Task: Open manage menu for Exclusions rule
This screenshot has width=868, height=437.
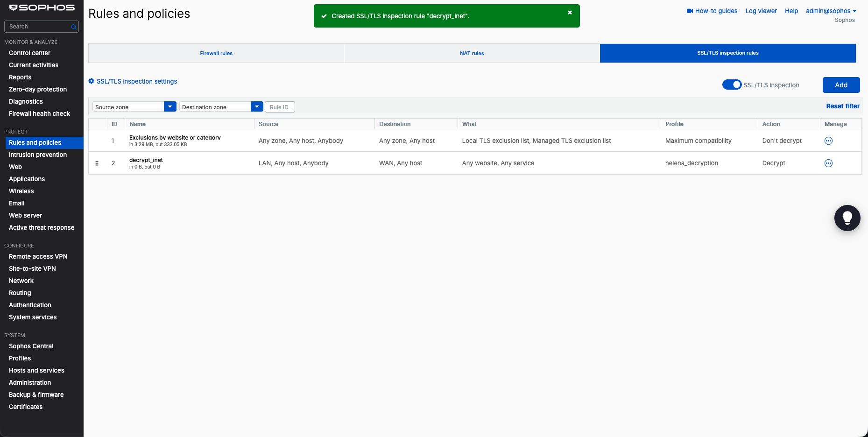Action: (x=828, y=141)
